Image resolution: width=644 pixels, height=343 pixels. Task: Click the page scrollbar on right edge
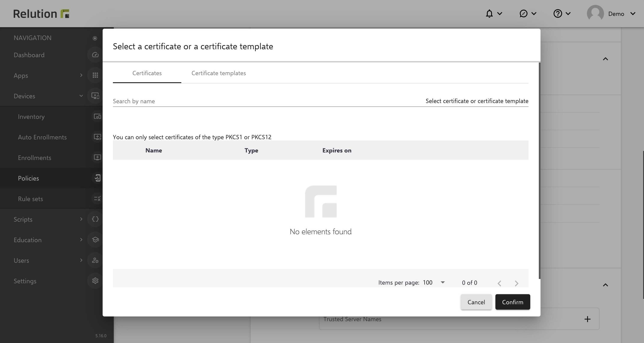click(x=643, y=225)
